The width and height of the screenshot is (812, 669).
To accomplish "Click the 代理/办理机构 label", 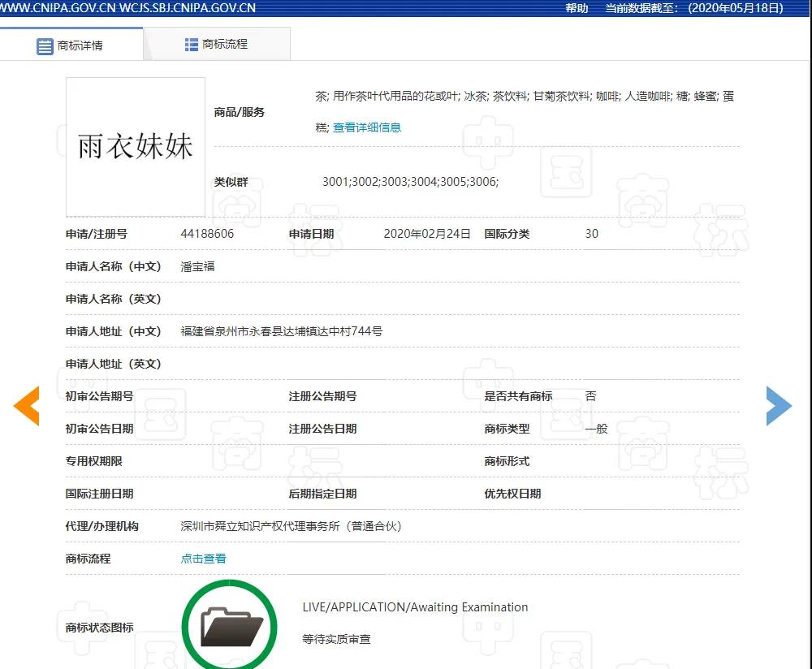I will pyautogui.click(x=102, y=526).
